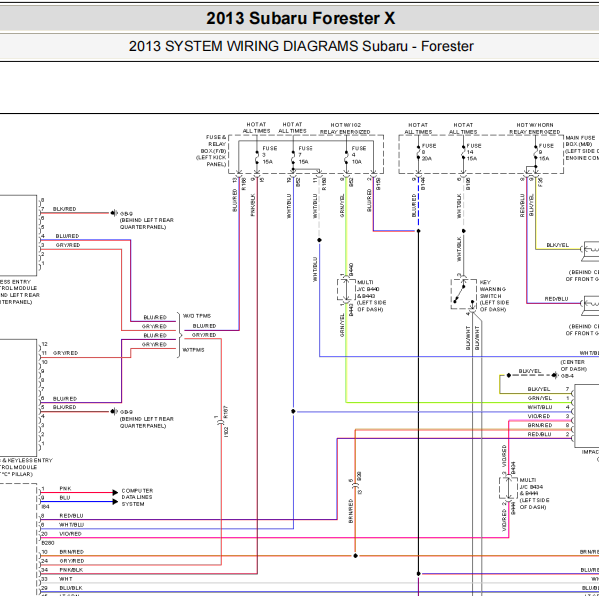Click the "(CENTER OF DASH)" location note
The width and height of the screenshot is (599, 596).
[573, 365]
